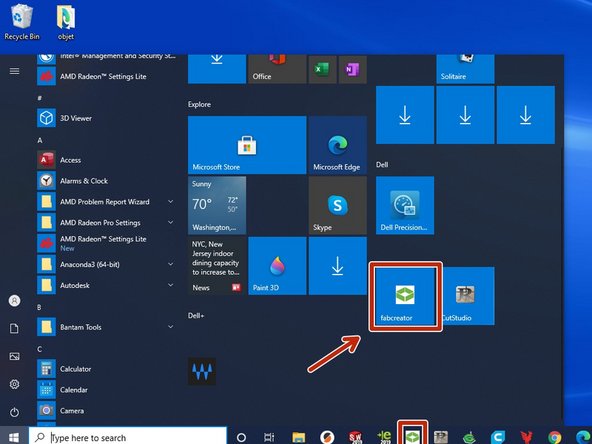The width and height of the screenshot is (592, 444).
Task: Open the OneNote small tile
Action: [x=353, y=69]
